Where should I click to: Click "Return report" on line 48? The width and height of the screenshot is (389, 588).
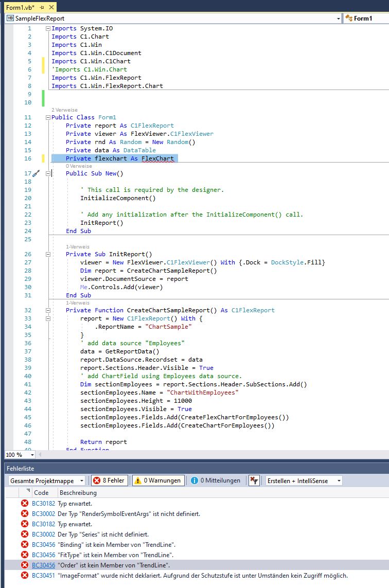[103, 442]
